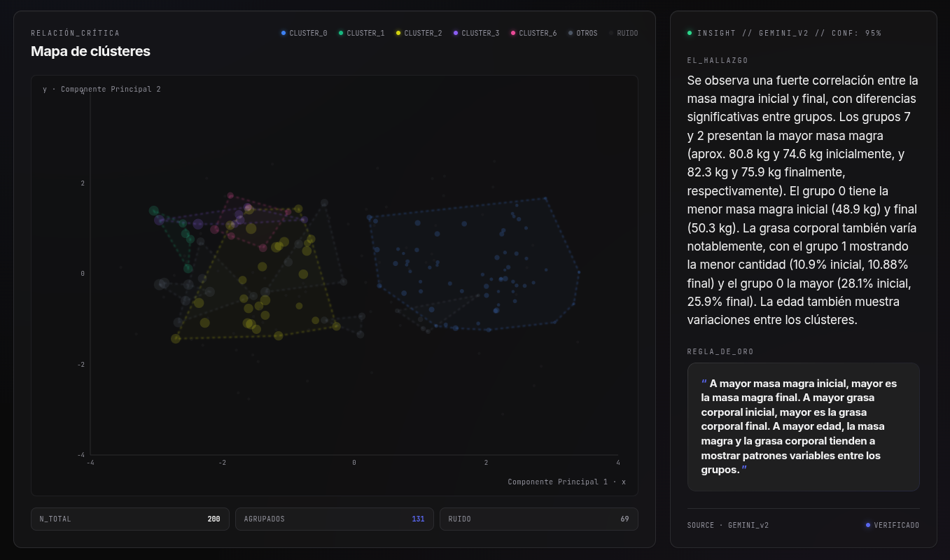Toggle CLUSTER_0 legend entry
The width and height of the screenshot is (950, 560).
pos(304,33)
